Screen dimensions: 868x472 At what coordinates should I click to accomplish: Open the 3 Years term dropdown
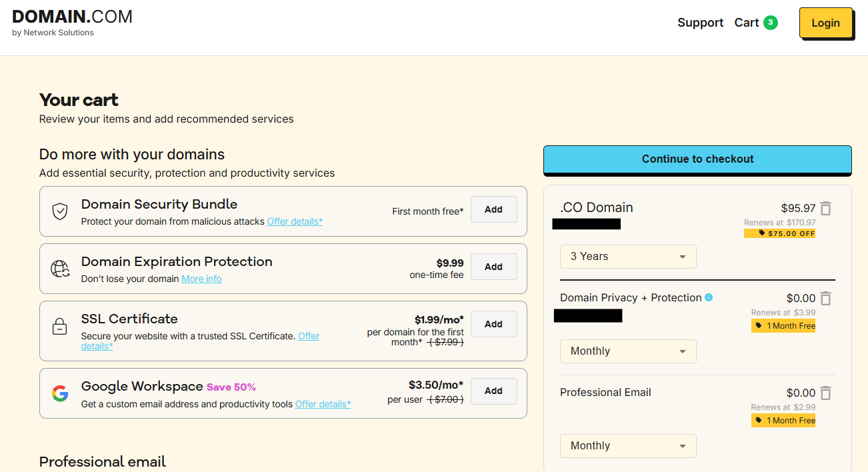628,257
